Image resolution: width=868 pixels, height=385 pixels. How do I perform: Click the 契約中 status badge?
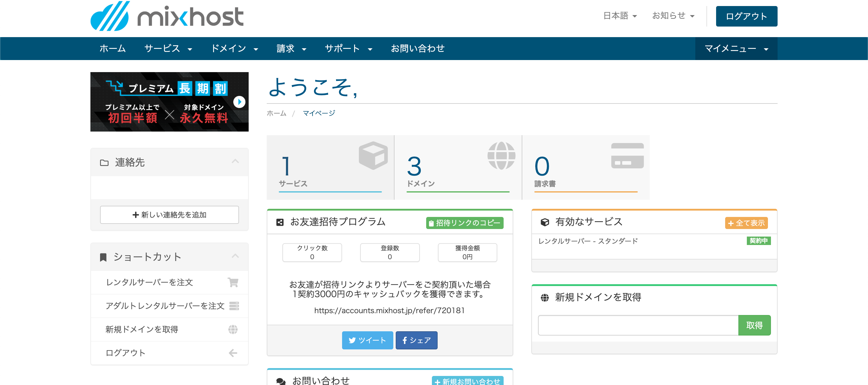[759, 240]
